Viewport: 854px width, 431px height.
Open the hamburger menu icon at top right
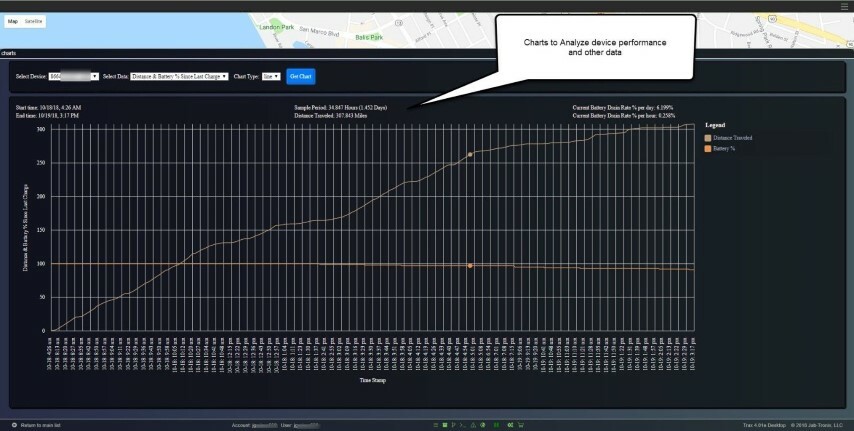(x=845, y=6)
